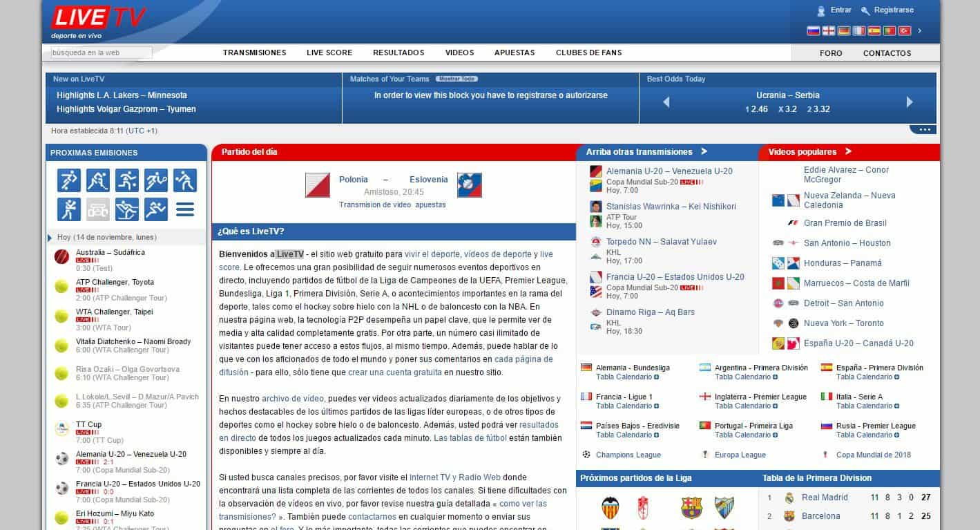Click the Granada club crest
The height and width of the screenshot is (530, 980).
coord(643,508)
